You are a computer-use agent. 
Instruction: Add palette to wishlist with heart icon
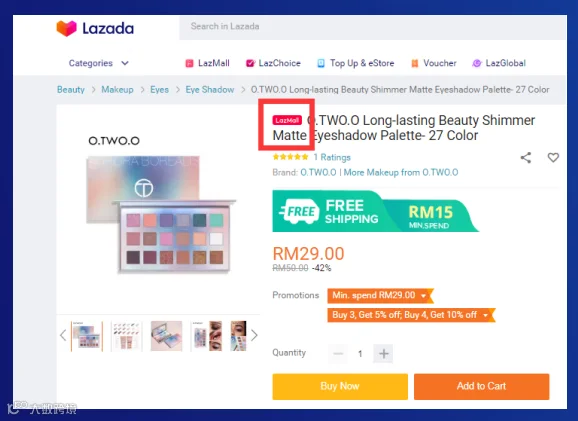(x=553, y=157)
